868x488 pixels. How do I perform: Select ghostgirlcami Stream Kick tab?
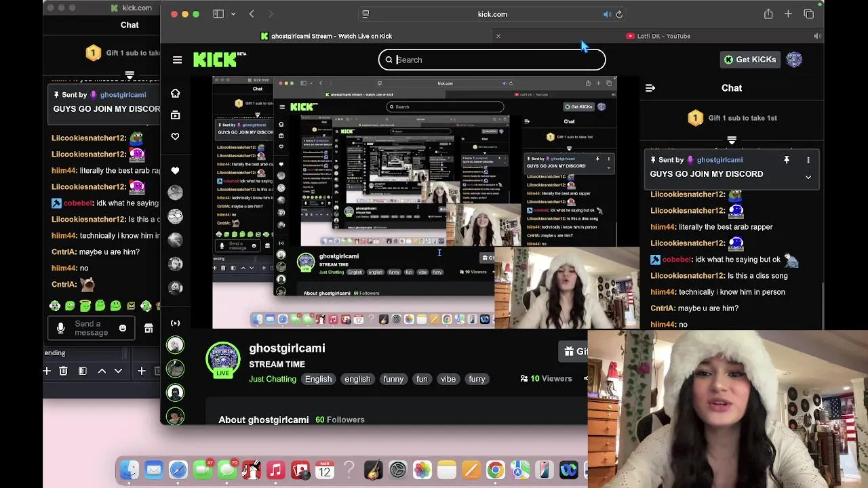(326, 36)
